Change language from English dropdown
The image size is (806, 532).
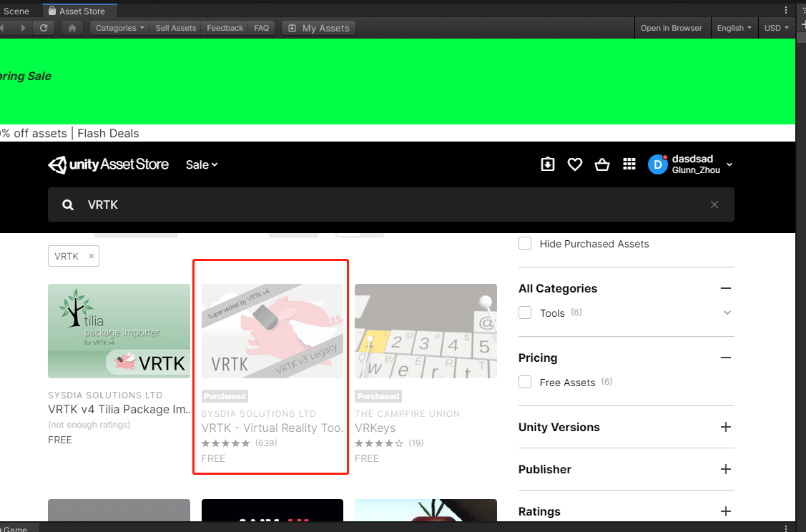pyautogui.click(x=734, y=28)
